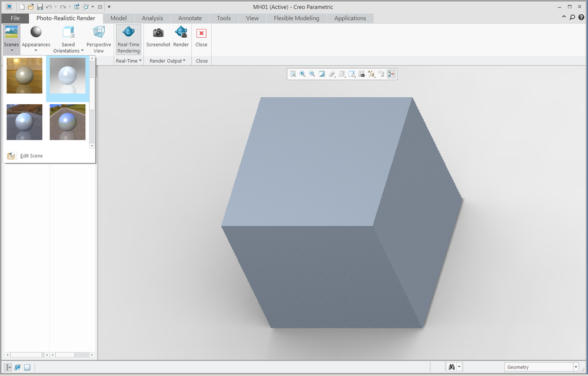Switch to the Model ribbon tab
The width and height of the screenshot is (588, 376).
click(x=118, y=18)
